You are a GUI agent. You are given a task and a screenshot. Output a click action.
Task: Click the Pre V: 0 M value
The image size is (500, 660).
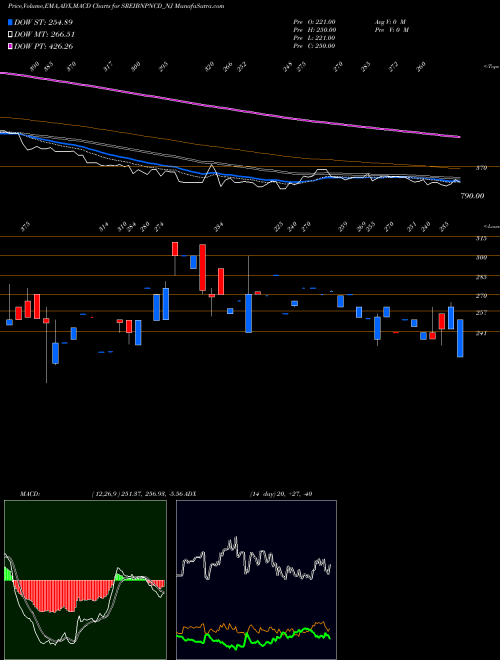[391, 30]
